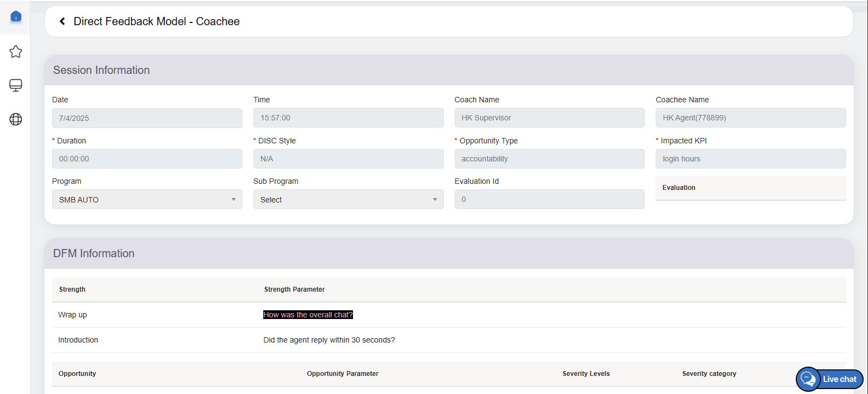Click highlighted "How was the overall chat?" text

point(308,315)
